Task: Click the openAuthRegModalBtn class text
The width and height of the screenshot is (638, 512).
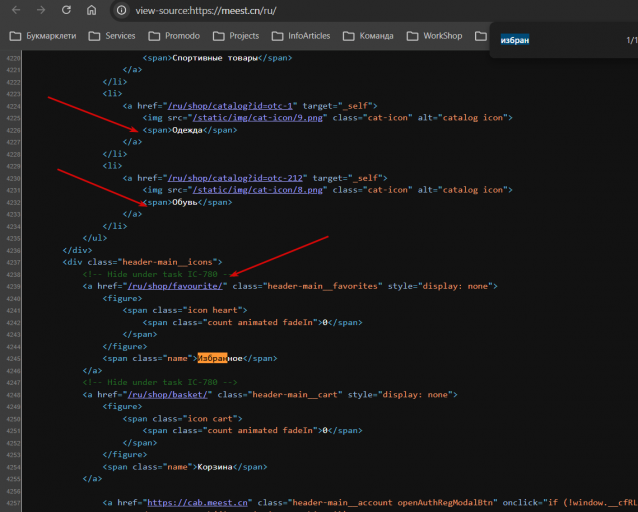Action: pyautogui.click(x=445, y=503)
